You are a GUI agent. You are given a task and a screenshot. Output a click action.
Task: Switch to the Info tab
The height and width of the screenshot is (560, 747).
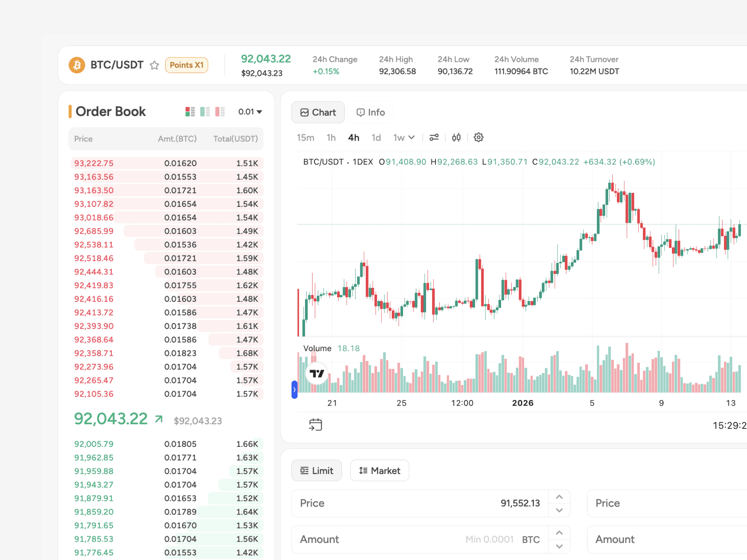[x=370, y=112]
